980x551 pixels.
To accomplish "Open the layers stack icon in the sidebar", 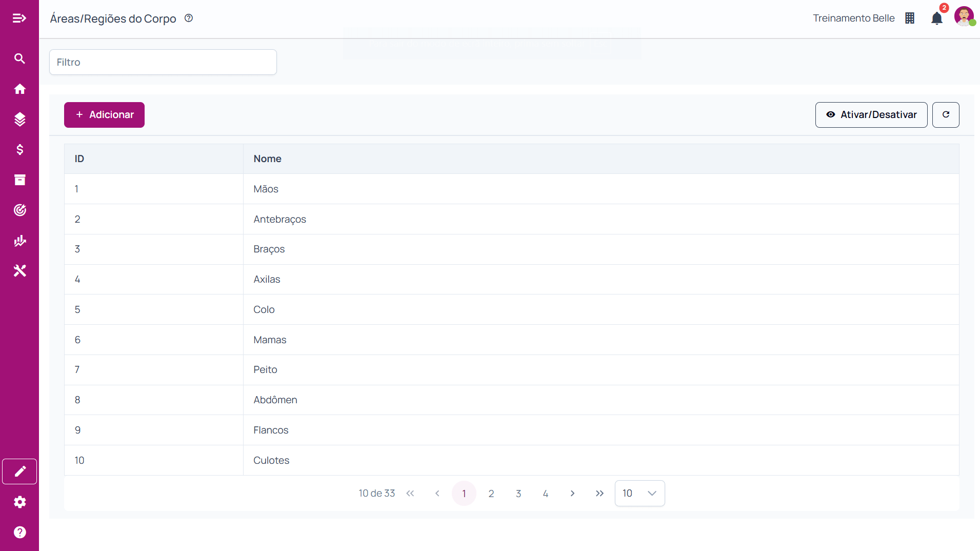I will pyautogui.click(x=19, y=119).
